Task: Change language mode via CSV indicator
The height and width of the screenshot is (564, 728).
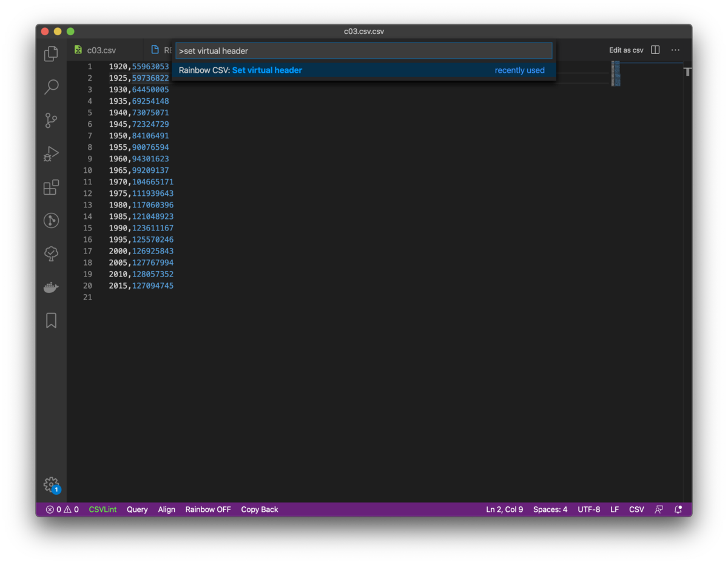Action: pyautogui.click(x=636, y=509)
